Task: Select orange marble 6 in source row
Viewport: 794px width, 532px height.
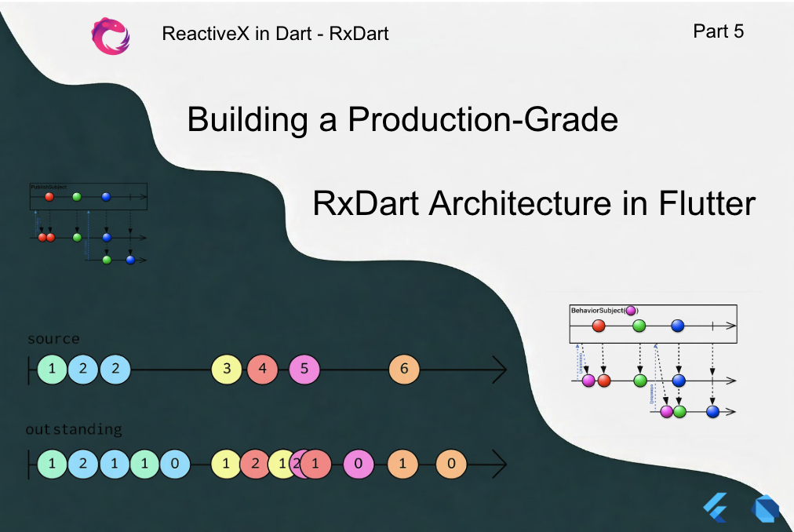Action: pyautogui.click(x=404, y=369)
